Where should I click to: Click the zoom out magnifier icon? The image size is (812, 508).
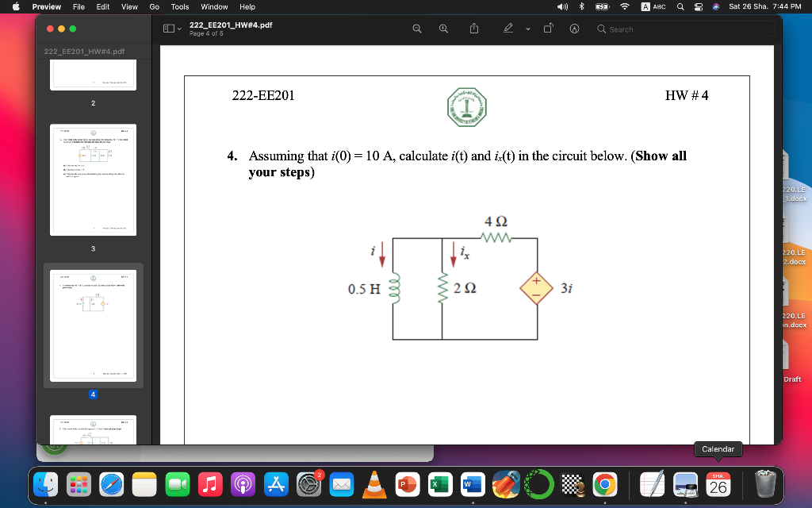click(x=416, y=29)
